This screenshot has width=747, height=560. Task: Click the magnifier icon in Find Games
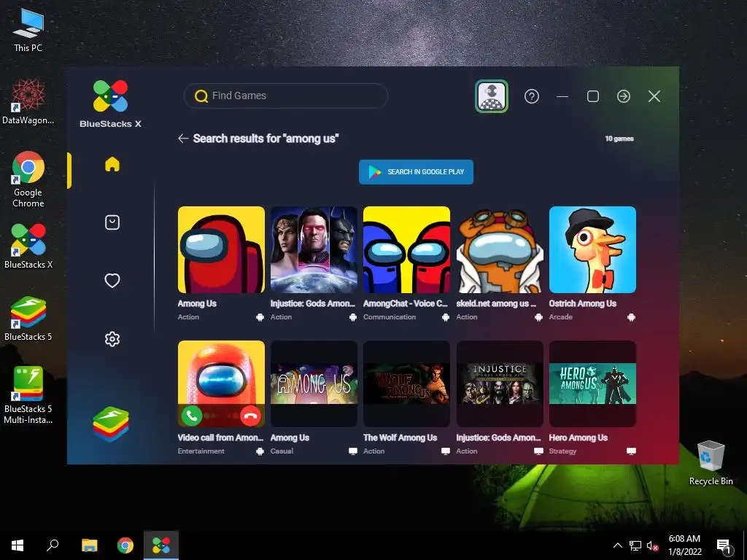click(201, 96)
